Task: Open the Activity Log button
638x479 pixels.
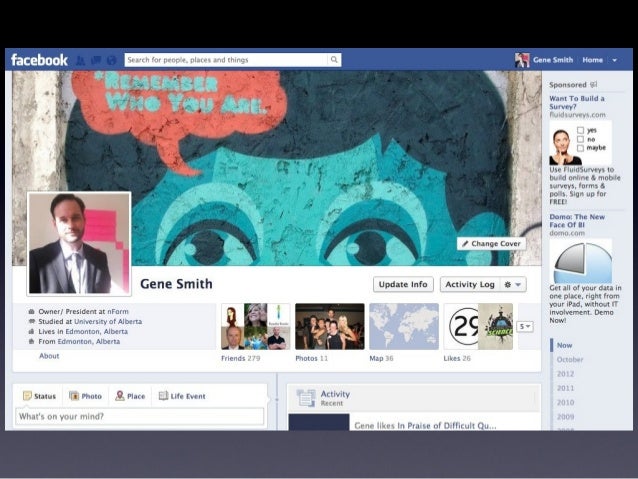Action: 470,284
